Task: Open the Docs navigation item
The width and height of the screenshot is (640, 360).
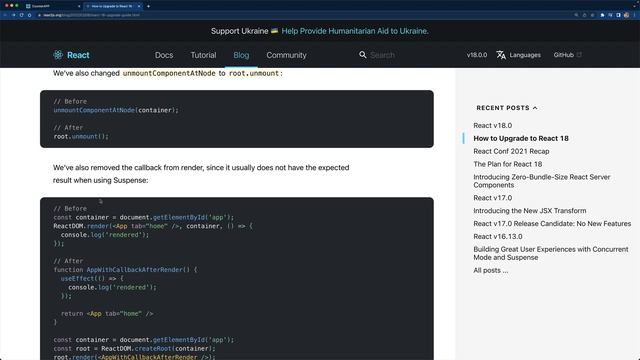Action: point(164,55)
